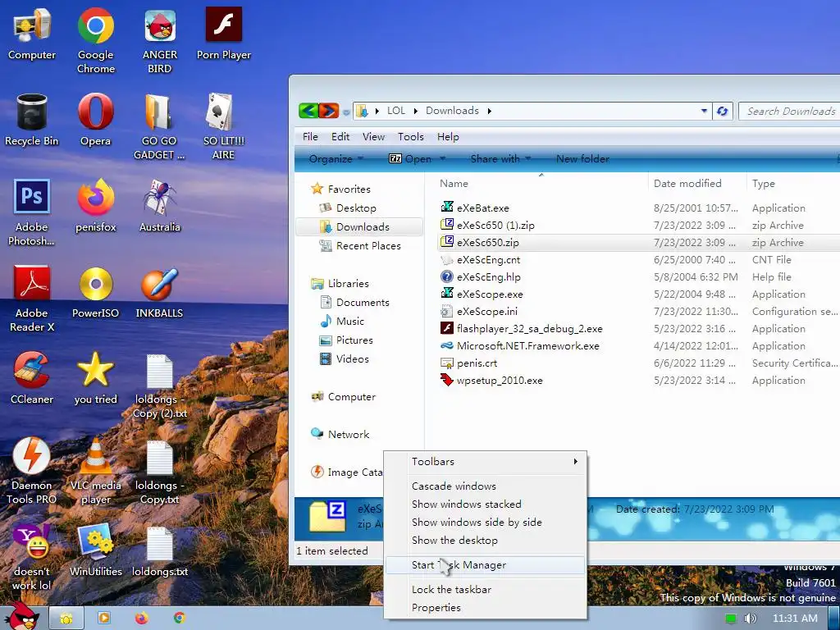Click the Firefox icon in the taskbar
The height and width of the screenshot is (630, 840).
tap(141, 619)
